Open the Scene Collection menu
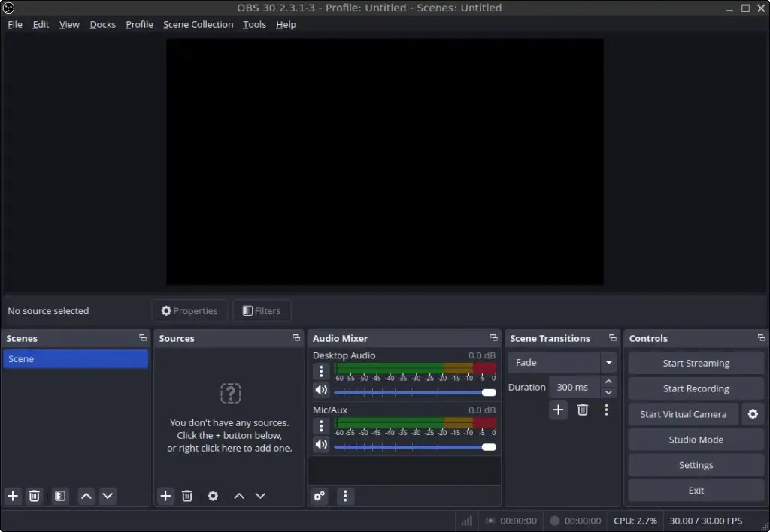Screen dimensions: 770x532 pyautogui.click(x=198, y=24)
